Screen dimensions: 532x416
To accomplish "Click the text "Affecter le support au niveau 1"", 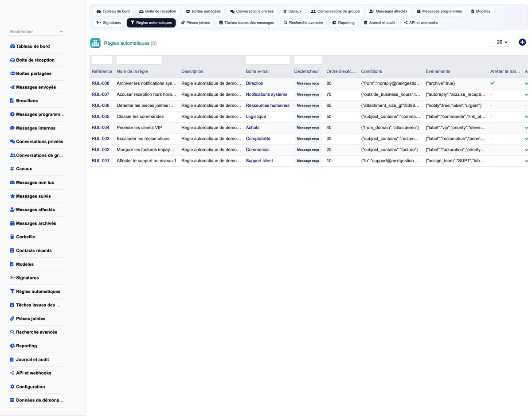I will [x=147, y=161].
